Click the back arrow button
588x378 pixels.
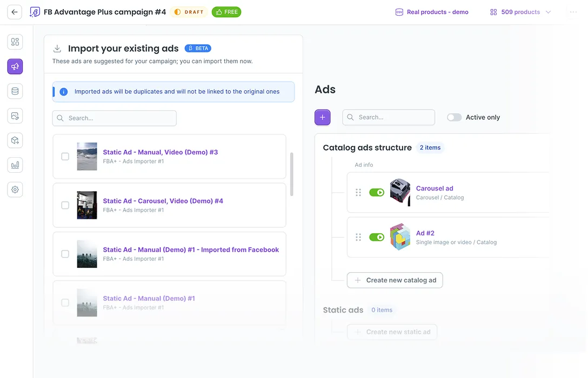(15, 12)
